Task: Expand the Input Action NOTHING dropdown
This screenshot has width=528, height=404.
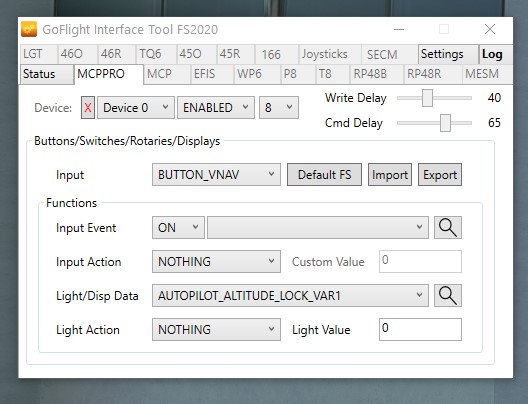Action: click(216, 262)
